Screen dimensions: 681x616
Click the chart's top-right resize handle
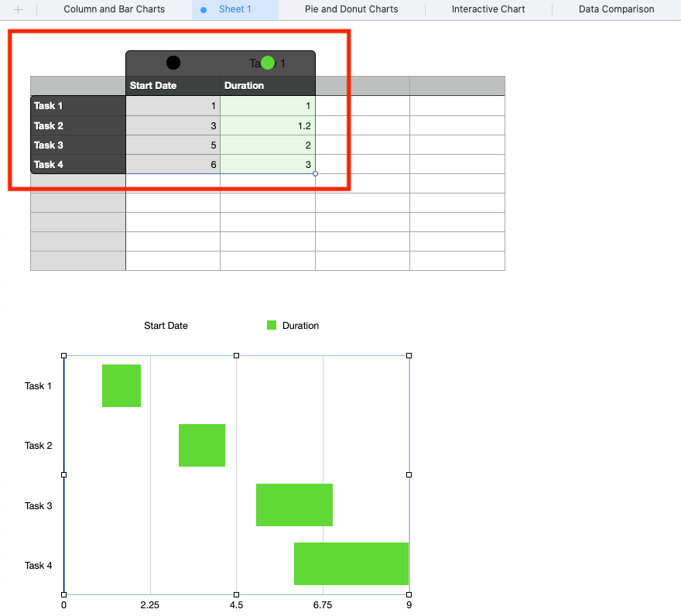[x=409, y=356]
